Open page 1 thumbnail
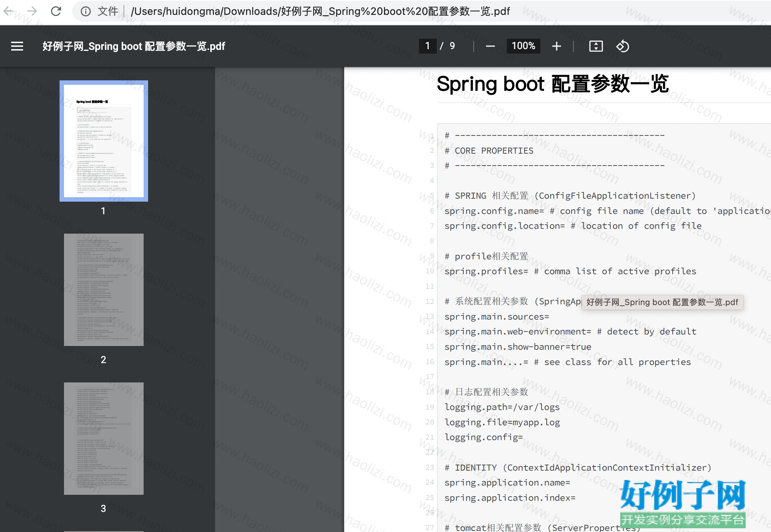The image size is (771, 532). click(x=104, y=141)
